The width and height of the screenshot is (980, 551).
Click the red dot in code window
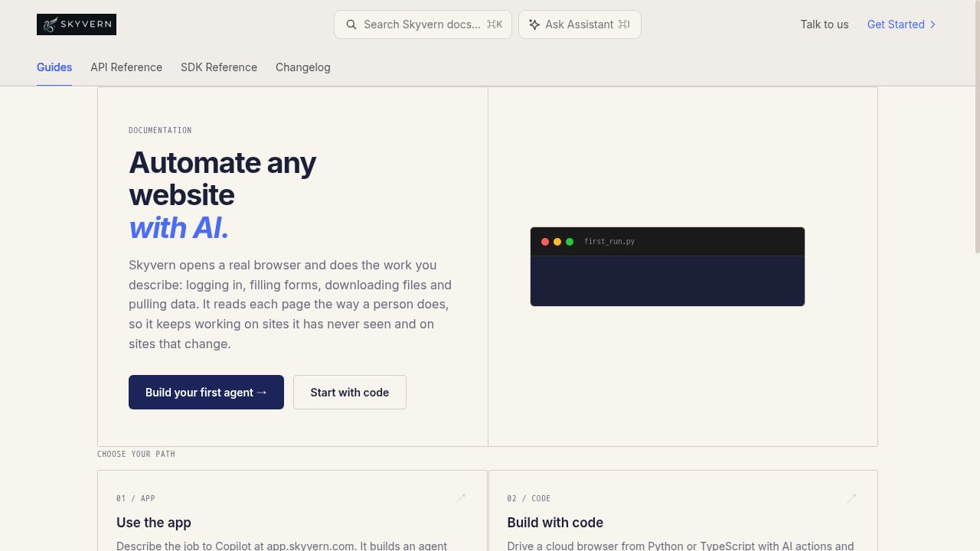pyautogui.click(x=545, y=242)
